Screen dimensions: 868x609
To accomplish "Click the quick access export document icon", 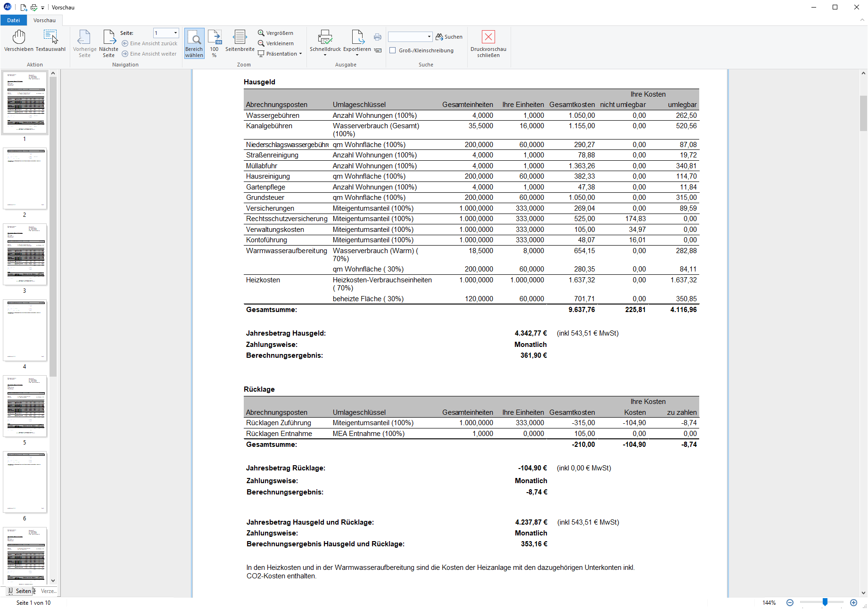I will 24,8.
